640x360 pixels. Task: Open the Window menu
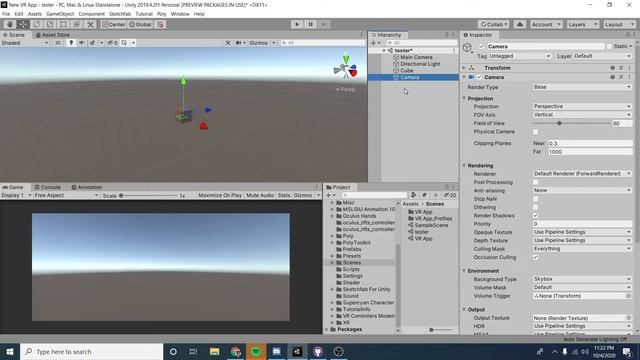coord(180,14)
